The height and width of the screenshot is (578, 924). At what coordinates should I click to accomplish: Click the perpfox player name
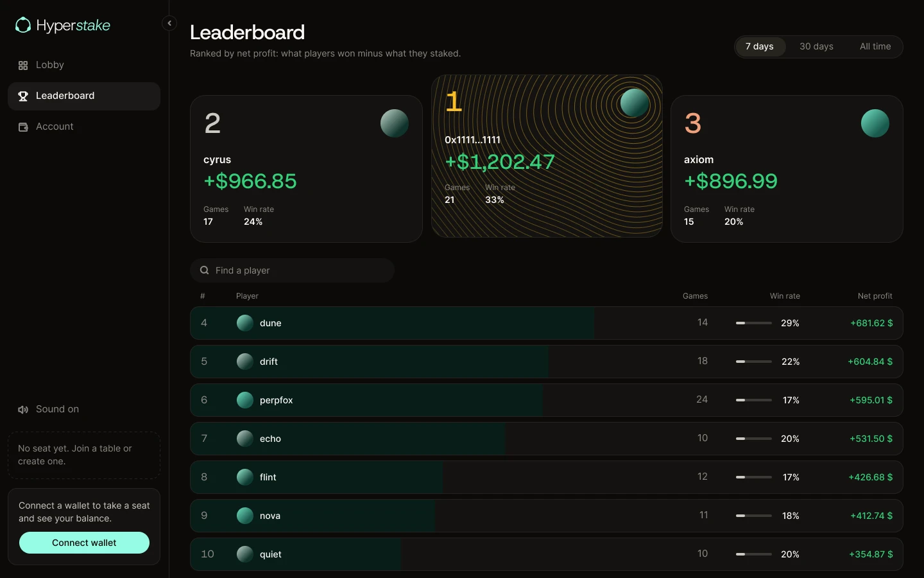[x=276, y=400]
